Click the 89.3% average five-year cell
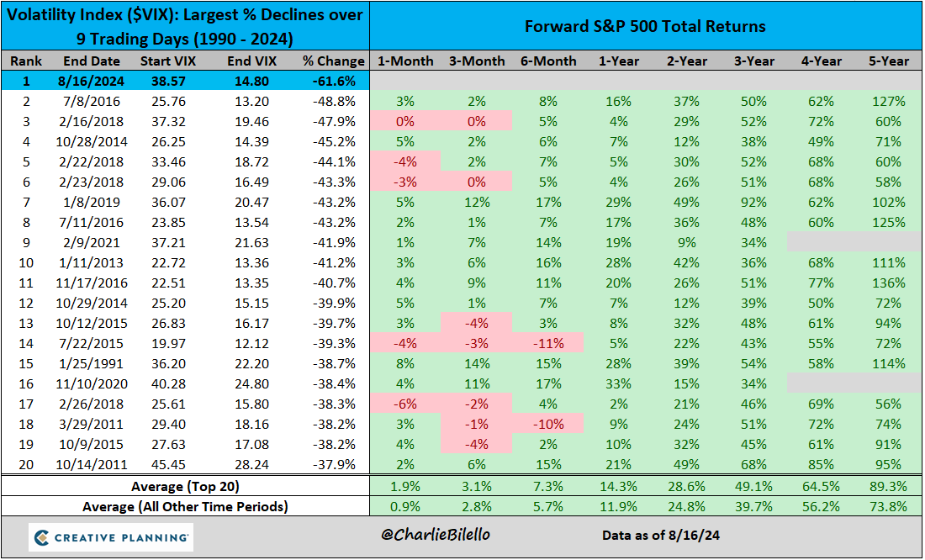The height and width of the screenshot is (560, 925). coord(889,486)
